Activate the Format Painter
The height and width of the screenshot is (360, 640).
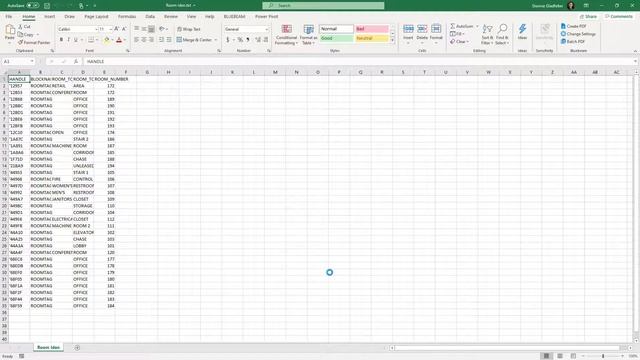(34, 42)
